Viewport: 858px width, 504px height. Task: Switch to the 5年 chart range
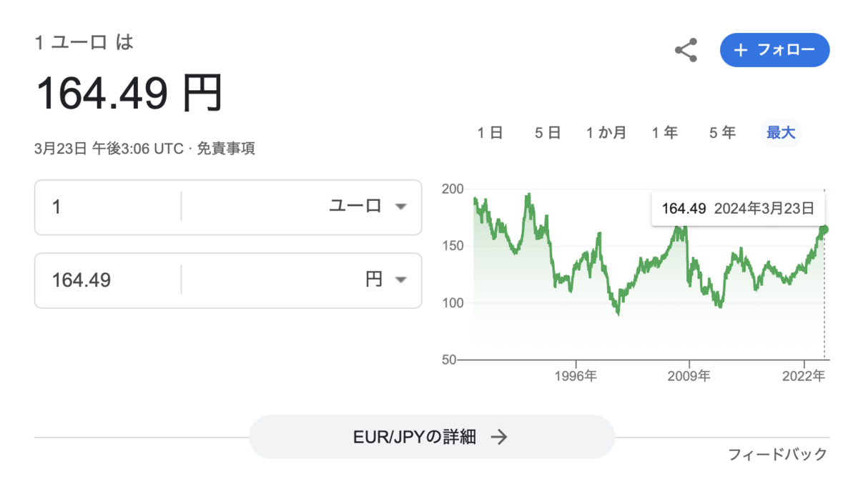[x=722, y=132]
